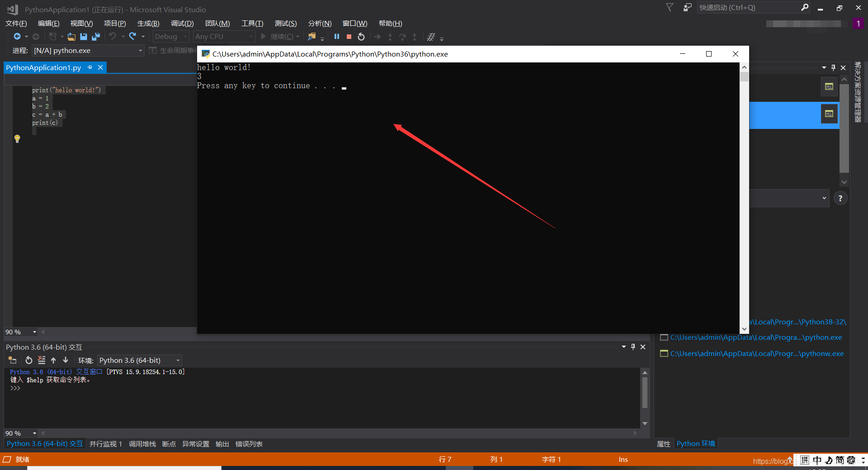This screenshot has width=868, height=470.
Task: Reset the interactive window with circular arrow
Action: pos(29,360)
